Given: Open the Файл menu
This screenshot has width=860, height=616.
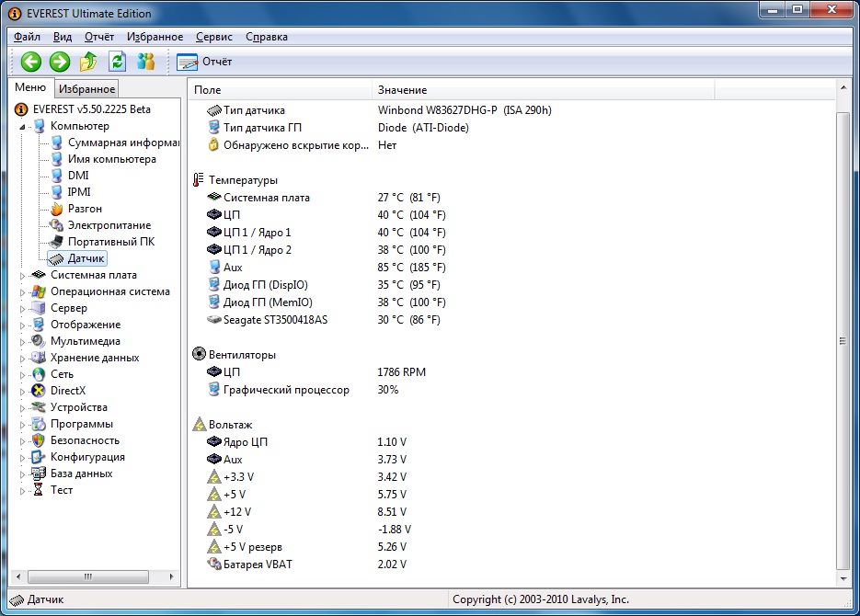Looking at the screenshot, I should (27, 37).
